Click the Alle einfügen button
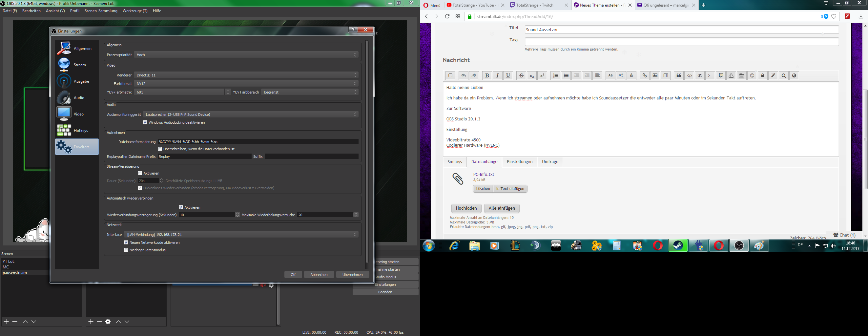The width and height of the screenshot is (868, 336). [x=502, y=208]
